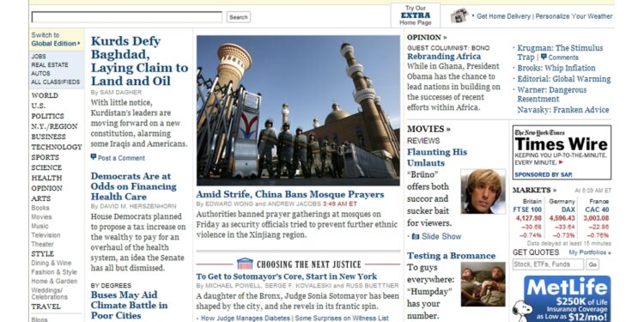Open the OPINION » section header
The height and width of the screenshot is (322, 644).
427,38
